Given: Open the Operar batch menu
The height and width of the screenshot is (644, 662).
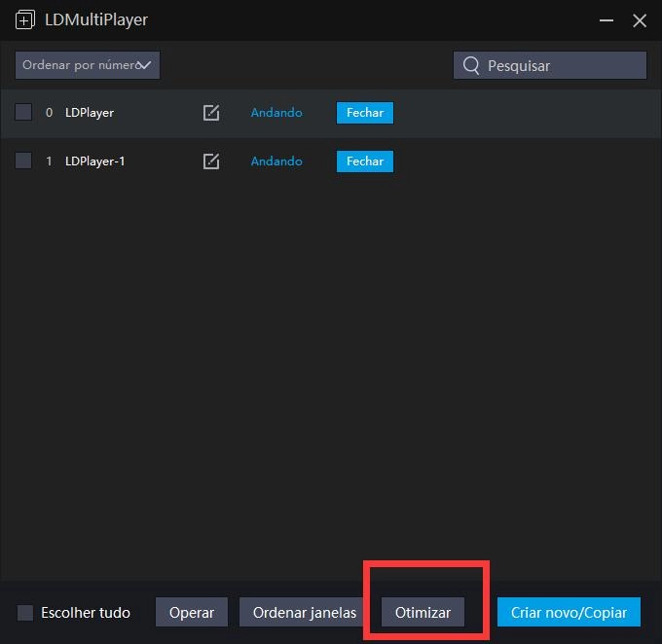Looking at the screenshot, I should 192,613.
